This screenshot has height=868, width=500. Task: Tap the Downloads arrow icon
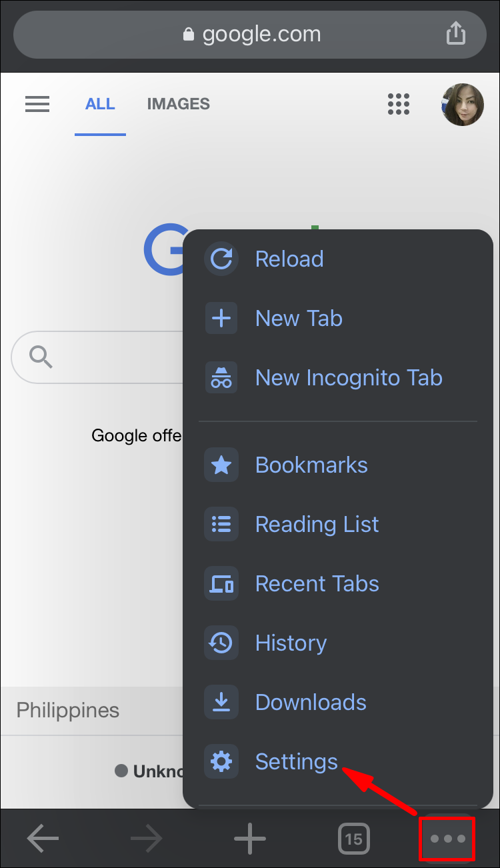[x=221, y=702]
